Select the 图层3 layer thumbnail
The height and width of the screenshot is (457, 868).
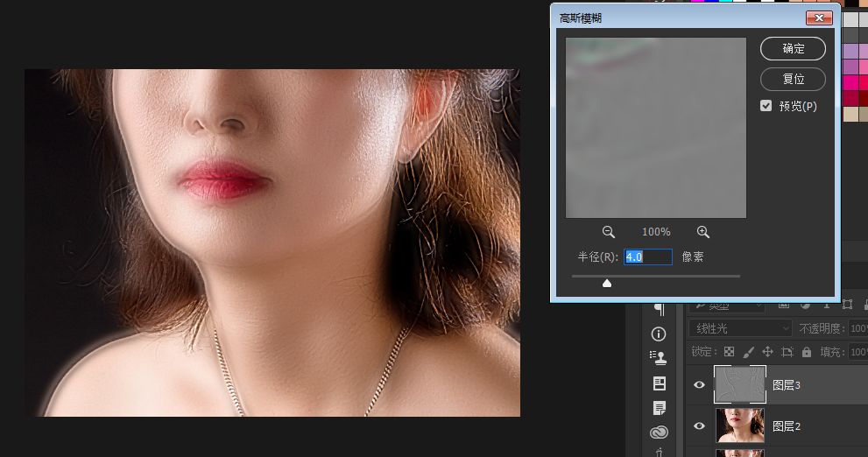pyautogui.click(x=740, y=384)
